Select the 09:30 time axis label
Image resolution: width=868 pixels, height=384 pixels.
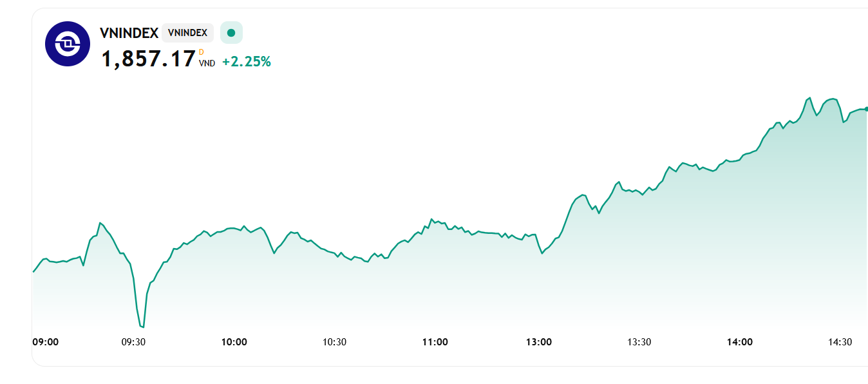pyautogui.click(x=133, y=342)
